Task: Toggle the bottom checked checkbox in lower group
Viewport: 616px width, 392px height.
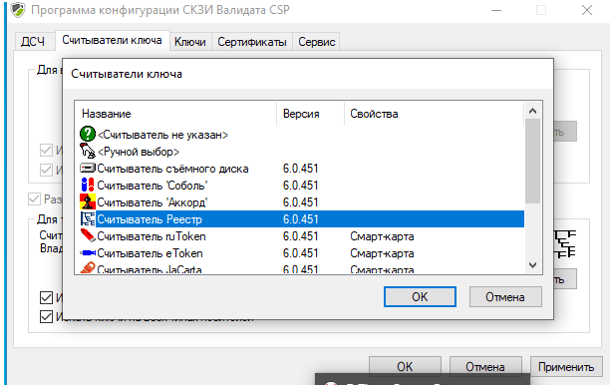Action: pyautogui.click(x=46, y=316)
